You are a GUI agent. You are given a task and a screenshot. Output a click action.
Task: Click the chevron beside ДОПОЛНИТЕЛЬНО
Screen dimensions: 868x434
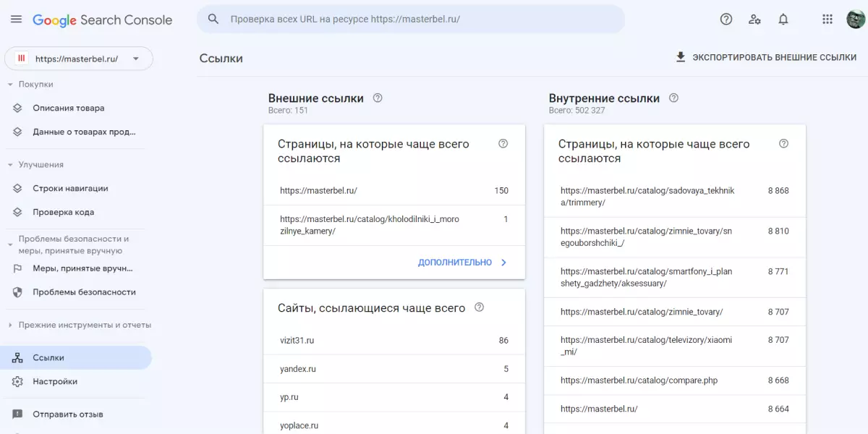pos(504,263)
